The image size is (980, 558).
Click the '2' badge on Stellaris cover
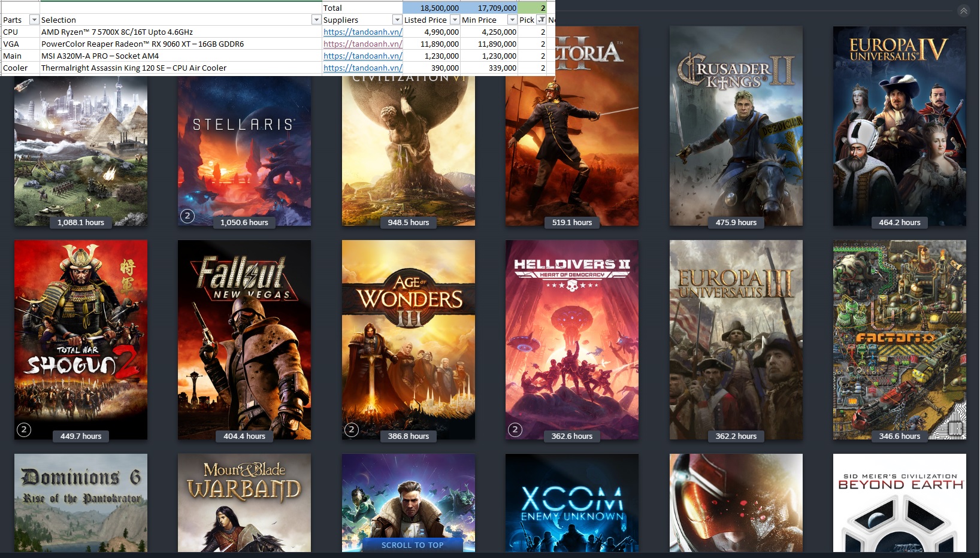(187, 216)
